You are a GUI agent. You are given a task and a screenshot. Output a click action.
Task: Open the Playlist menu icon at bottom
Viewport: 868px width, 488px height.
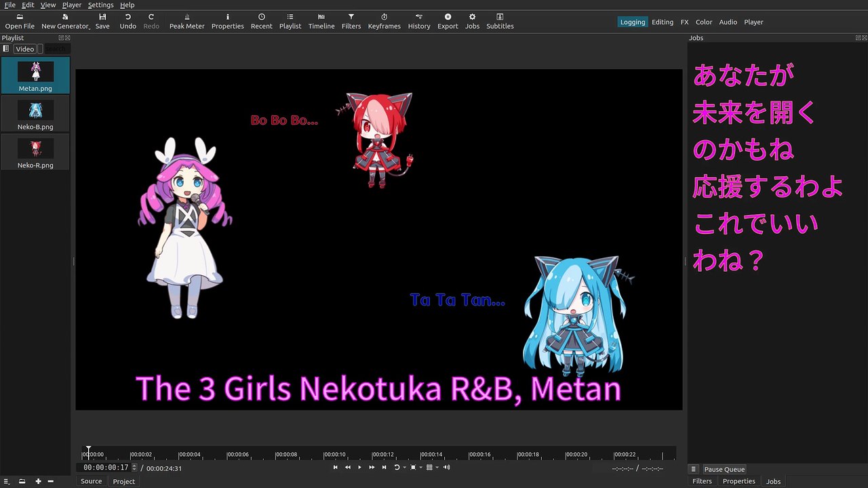[7, 481]
